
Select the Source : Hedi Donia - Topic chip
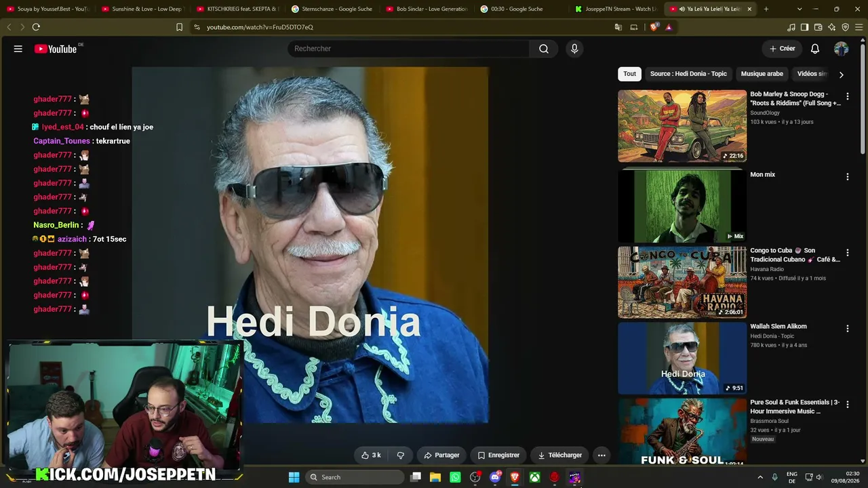[688, 74]
